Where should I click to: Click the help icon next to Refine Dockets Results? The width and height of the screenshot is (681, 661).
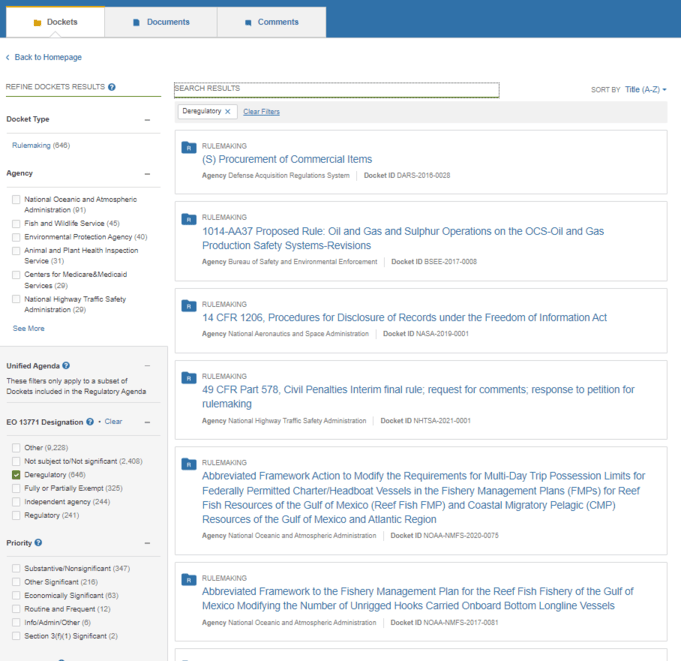pyautogui.click(x=112, y=87)
